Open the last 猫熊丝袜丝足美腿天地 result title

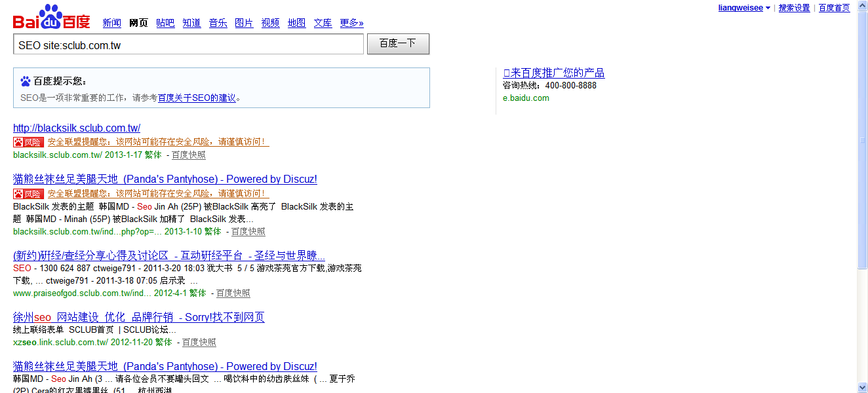tap(165, 366)
